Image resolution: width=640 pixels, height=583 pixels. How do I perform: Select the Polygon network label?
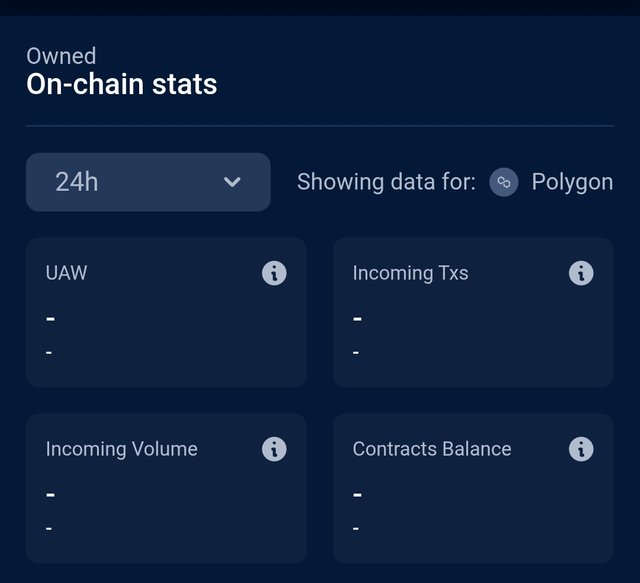[x=572, y=182]
